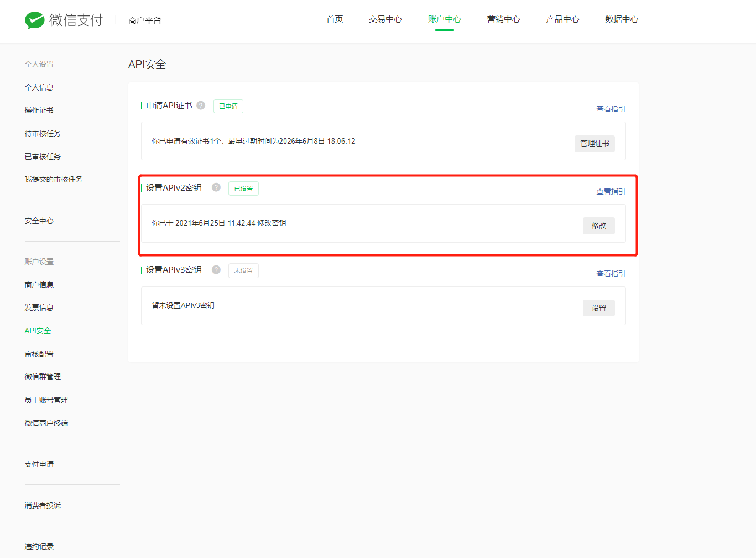Image resolution: width=756 pixels, height=558 pixels.
Task: Click the question mark next to 设置APIv2密钥
Action: [x=216, y=187]
